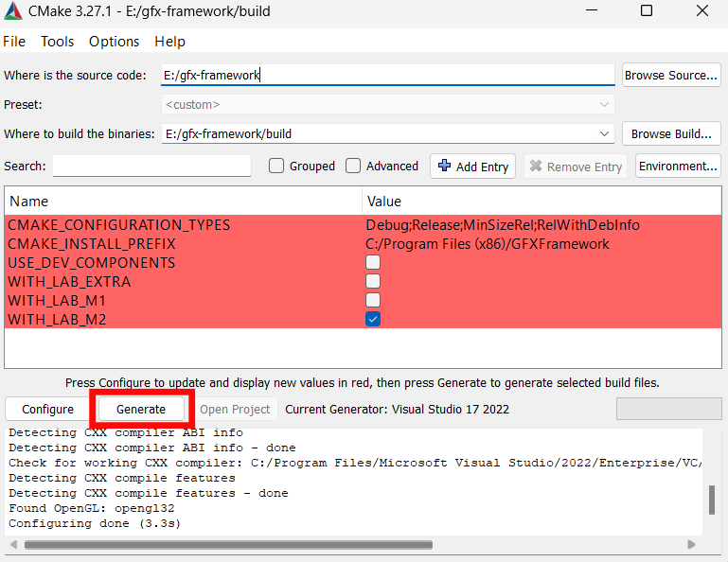Viewport: 728px width, 562px height.
Task: Click the source code path field
Action: click(388, 75)
